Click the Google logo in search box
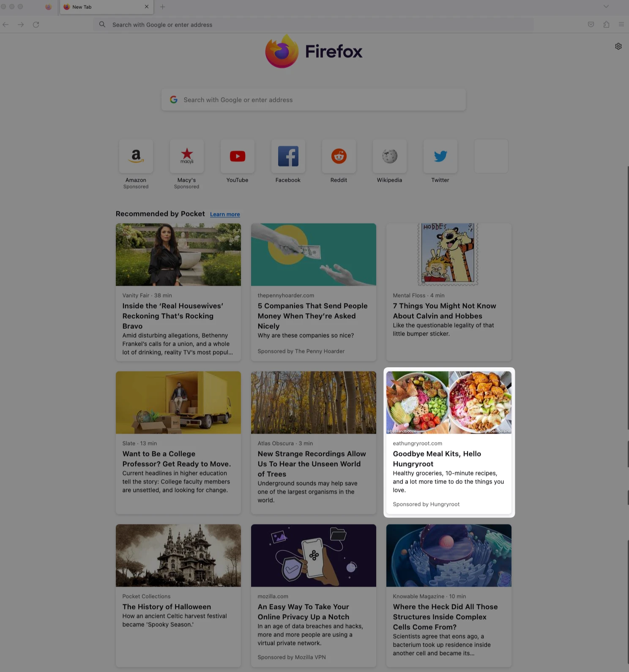 tap(174, 100)
